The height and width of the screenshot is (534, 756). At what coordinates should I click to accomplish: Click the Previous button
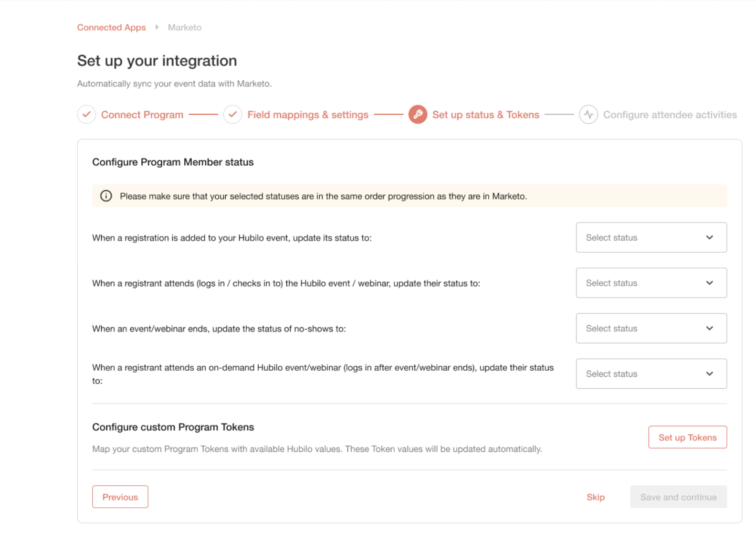(120, 497)
